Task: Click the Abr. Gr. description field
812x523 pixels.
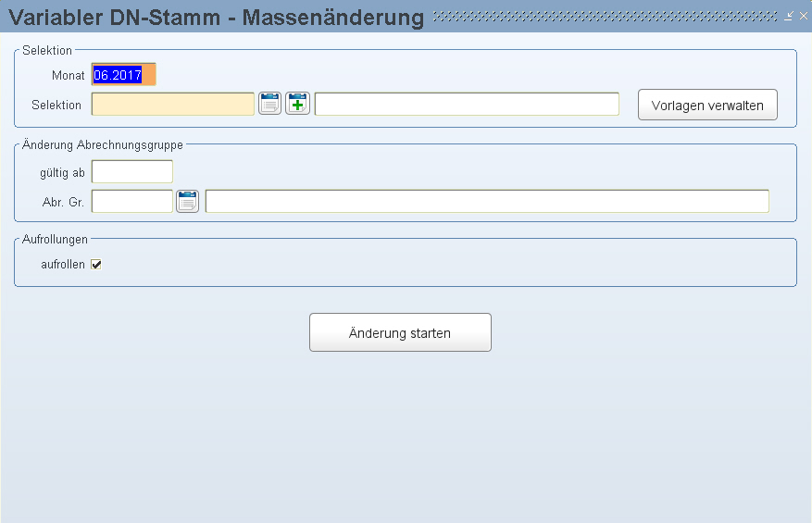Action: pos(487,201)
